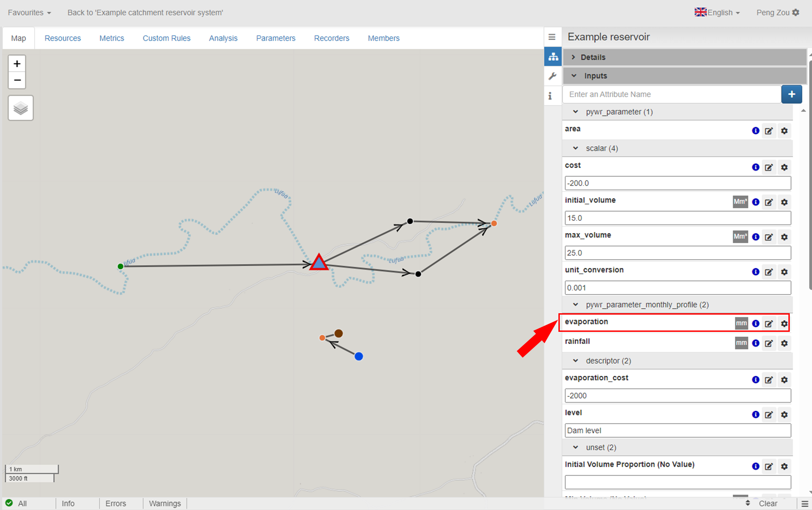812x510 pixels.
Task: Open the Recorders tab
Action: [331, 38]
